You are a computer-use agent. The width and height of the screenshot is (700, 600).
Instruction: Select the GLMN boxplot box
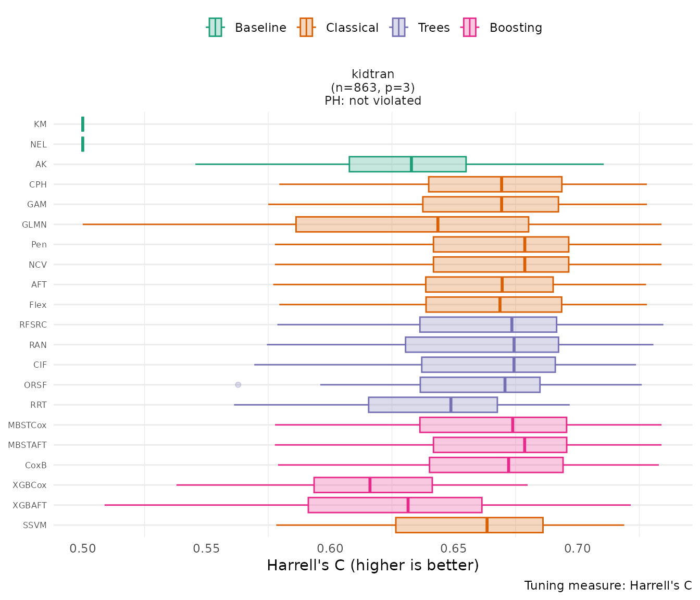pos(412,224)
